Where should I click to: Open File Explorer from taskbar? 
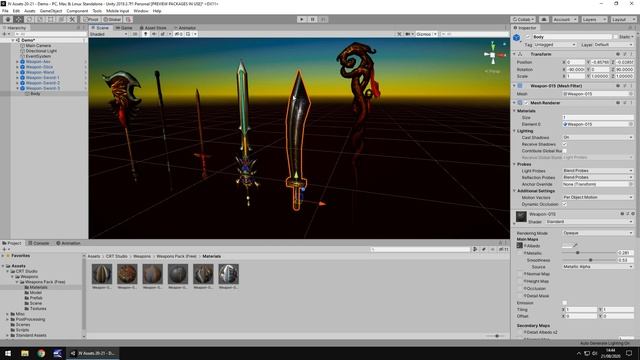pos(25,353)
